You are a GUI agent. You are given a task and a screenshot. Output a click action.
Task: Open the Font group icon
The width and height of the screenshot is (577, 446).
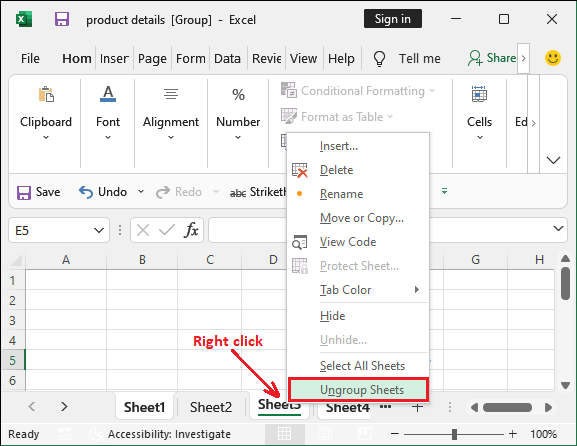click(x=108, y=94)
